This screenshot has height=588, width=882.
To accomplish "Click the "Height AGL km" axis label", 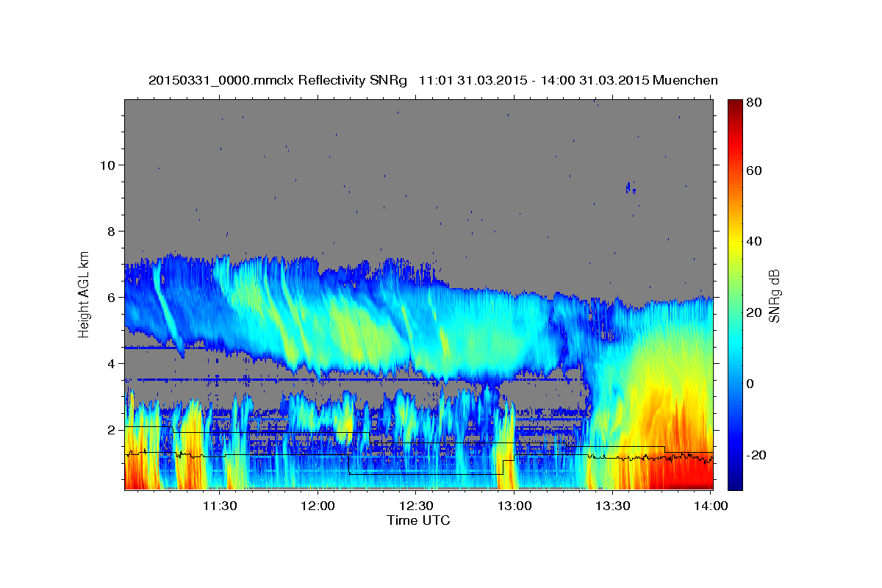I will tap(85, 295).
